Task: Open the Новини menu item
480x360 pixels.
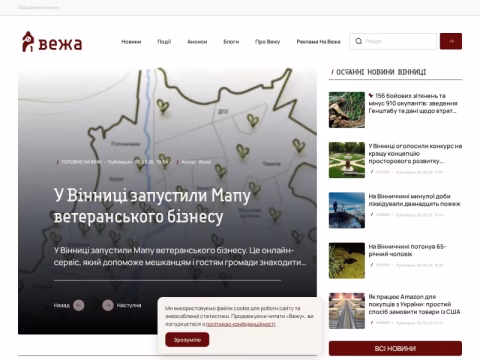Action: point(131,42)
